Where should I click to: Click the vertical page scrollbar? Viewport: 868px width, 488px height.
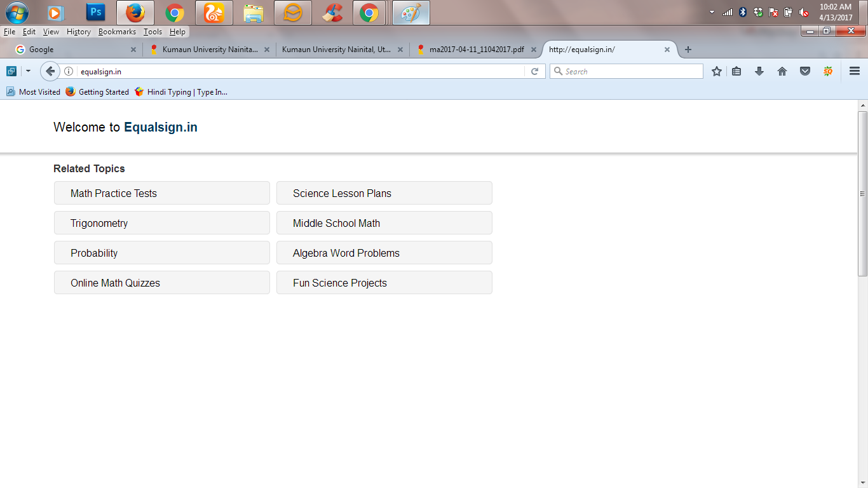coord(862,193)
